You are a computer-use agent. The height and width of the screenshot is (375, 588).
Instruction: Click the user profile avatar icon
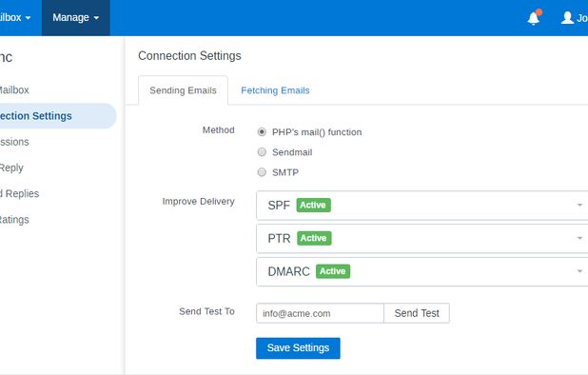pyautogui.click(x=567, y=18)
